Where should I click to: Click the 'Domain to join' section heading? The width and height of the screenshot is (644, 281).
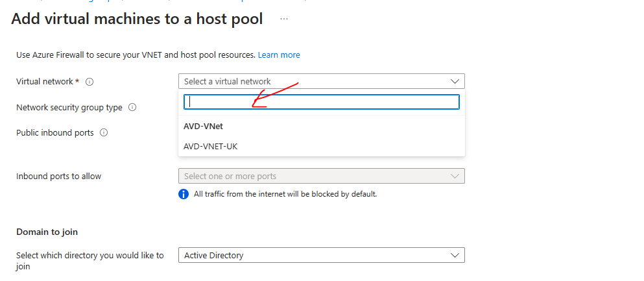pyautogui.click(x=47, y=232)
